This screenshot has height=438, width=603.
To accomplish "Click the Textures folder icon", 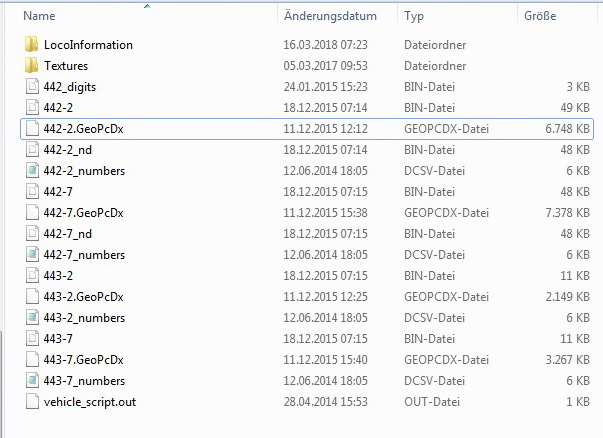I will point(30,66).
